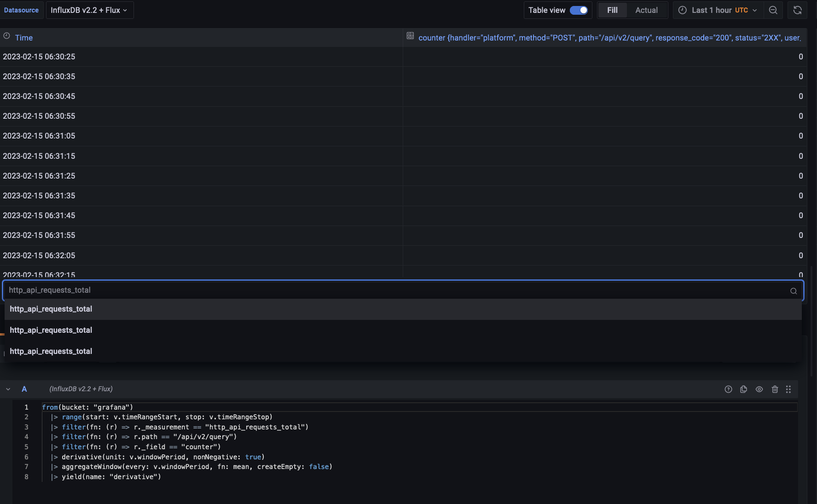Click the grid icon beside the counter column header
Screen dimensions: 817x504
coord(410,35)
